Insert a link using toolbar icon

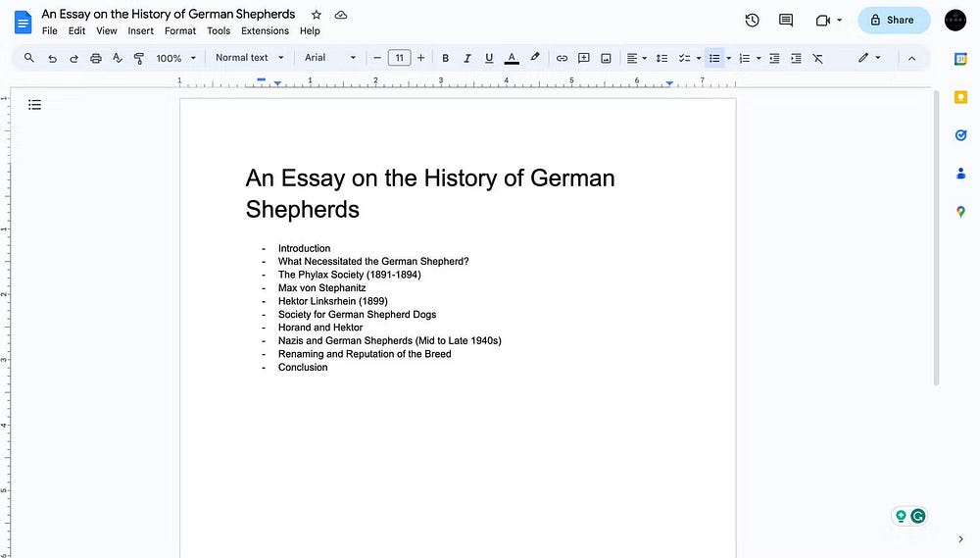tap(562, 58)
